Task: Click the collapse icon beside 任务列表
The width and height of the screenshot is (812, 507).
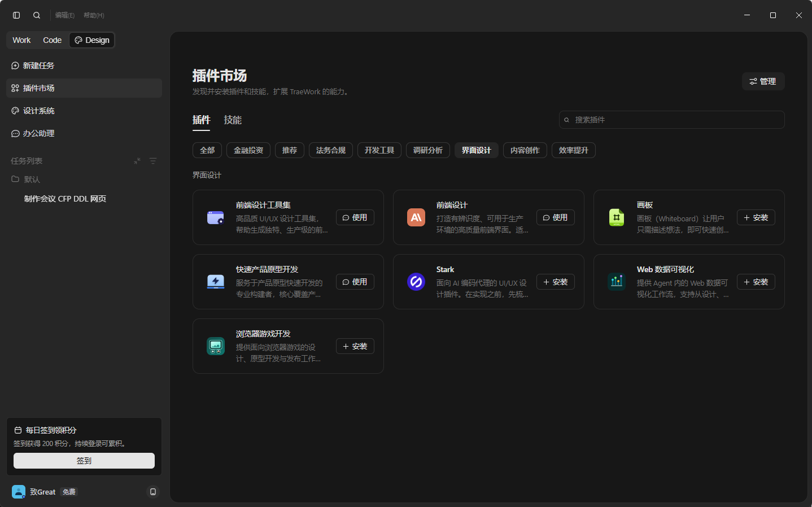Action: (x=137, y=161)
